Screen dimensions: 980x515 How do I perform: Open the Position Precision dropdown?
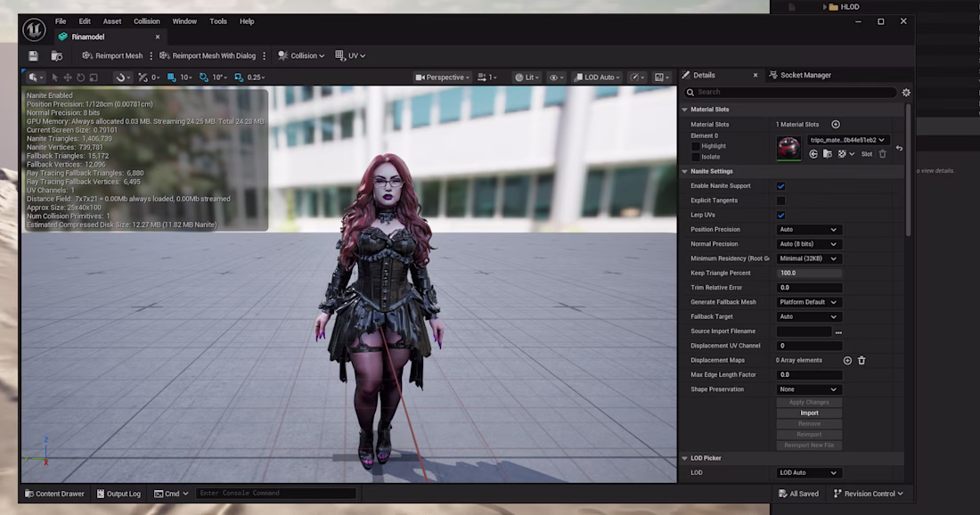(x=808, y=229)
